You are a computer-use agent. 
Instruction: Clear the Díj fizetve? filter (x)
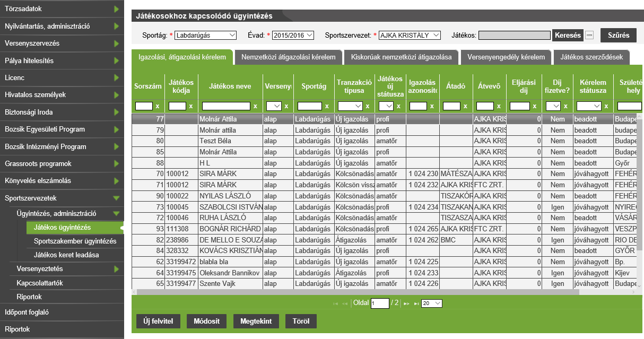tap(565, 106)
